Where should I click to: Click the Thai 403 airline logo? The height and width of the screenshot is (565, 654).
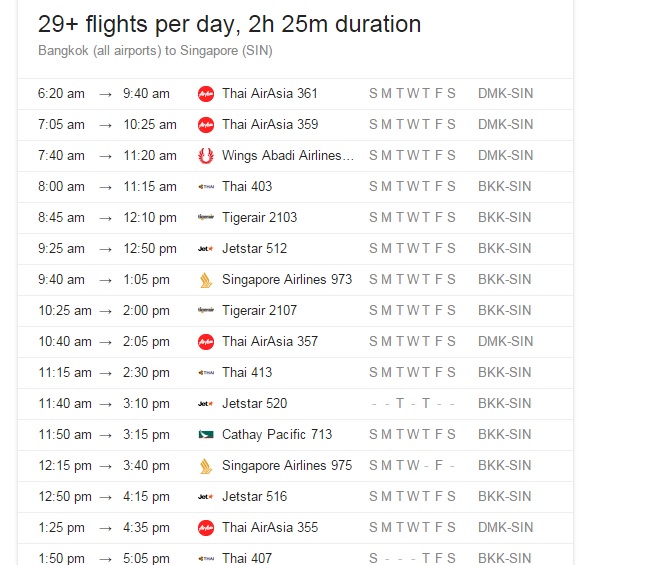point(206,187)
